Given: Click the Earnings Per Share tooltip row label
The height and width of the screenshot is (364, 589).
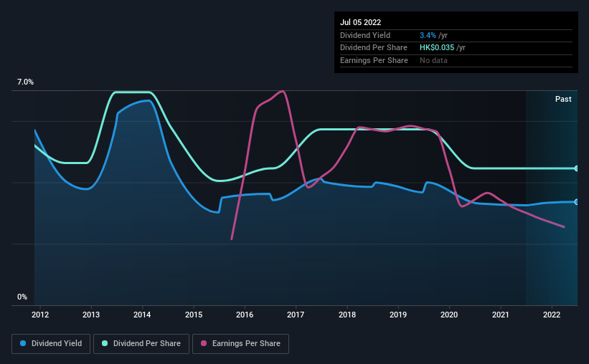Looking at the screenshot, I should [x=374, y=60].
